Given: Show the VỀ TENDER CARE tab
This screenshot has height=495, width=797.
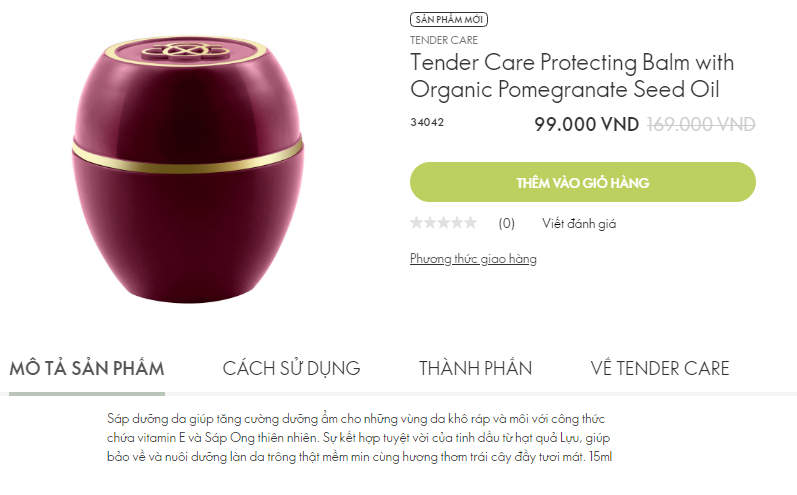Looking at the screenshot, I should 660,368.
